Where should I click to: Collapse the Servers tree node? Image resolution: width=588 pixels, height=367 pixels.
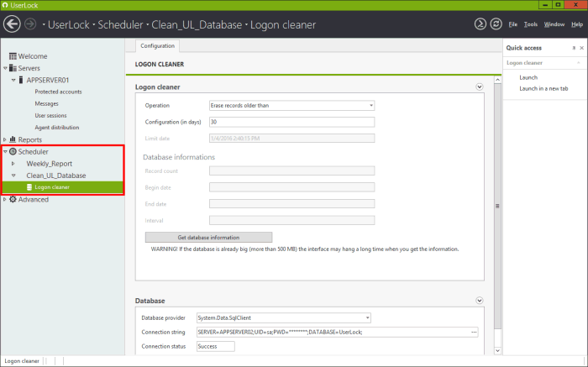pos(5,68)
